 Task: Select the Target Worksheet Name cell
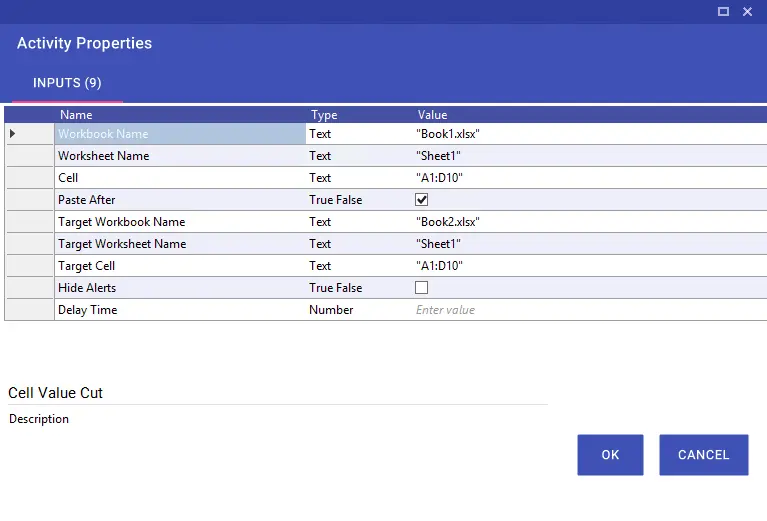pos(180,244)
